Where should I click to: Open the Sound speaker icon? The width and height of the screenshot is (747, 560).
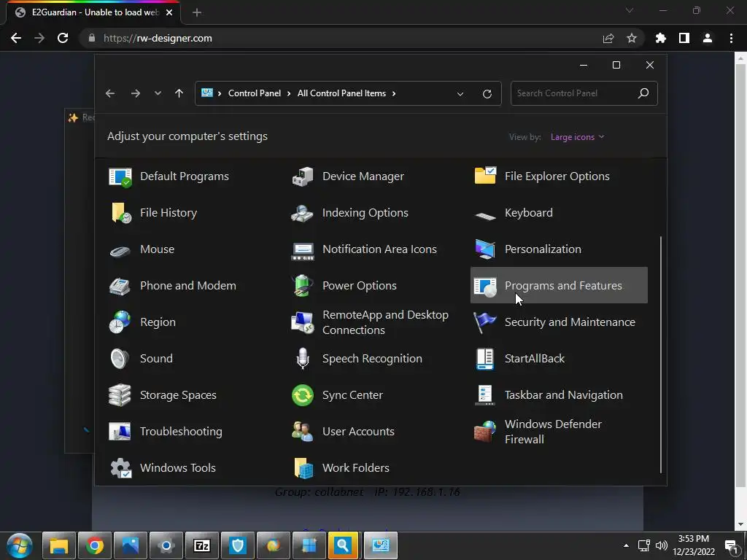[x=120, y=359]
